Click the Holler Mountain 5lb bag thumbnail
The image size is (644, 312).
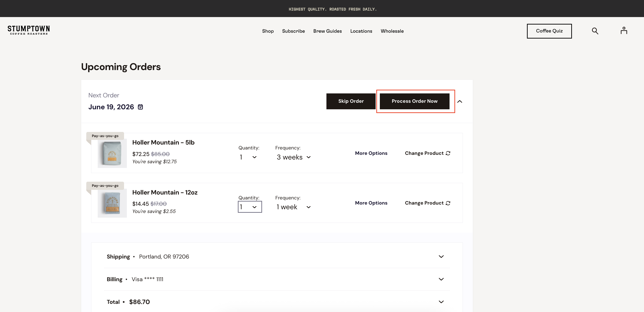112,153
